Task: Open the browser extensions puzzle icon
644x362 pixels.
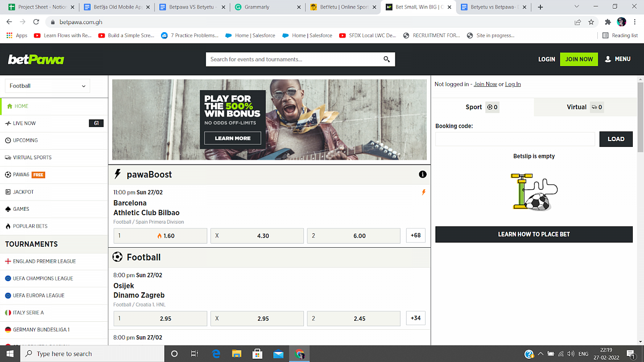Action: pos(608,22)
